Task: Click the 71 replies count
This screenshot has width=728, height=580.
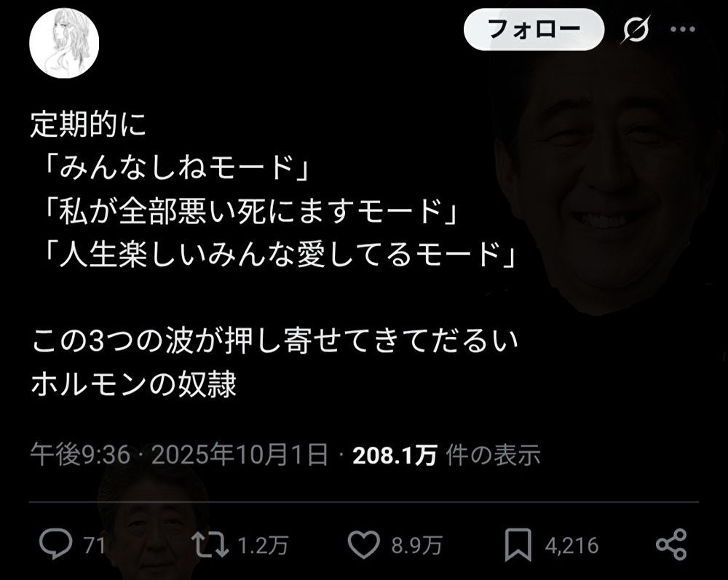Action: point(94,545)
